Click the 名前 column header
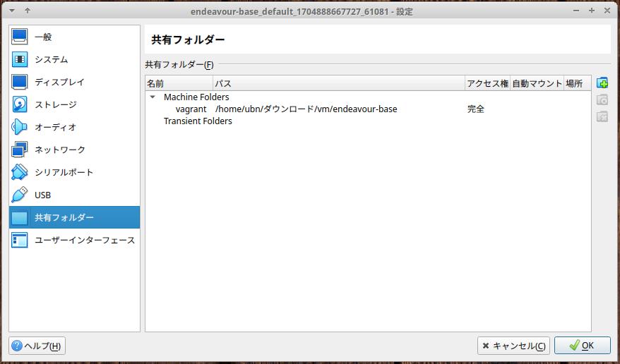620x364 pixels. [x=179, y=83]
